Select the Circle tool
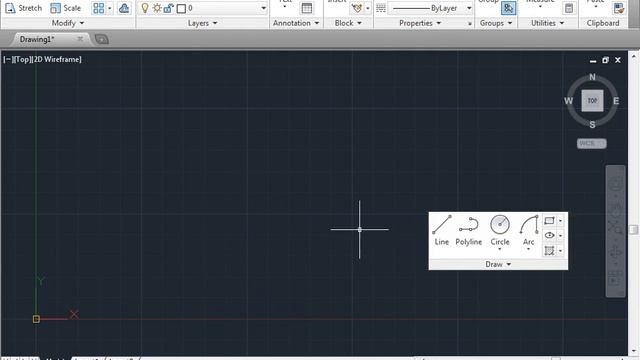Image resolution: width=640 pixels, height=360 pixels. pos(500,228)
